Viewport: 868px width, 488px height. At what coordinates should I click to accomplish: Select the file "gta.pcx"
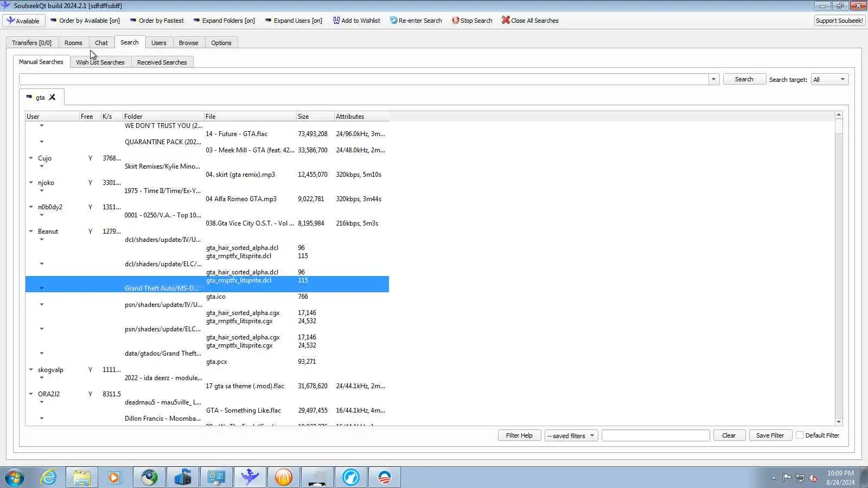216,362
